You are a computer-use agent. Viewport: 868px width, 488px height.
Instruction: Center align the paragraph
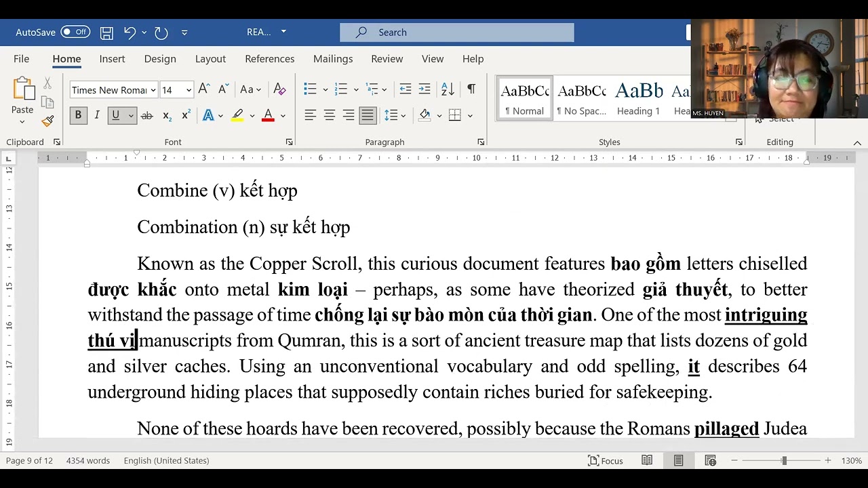[x=330, y=116]
